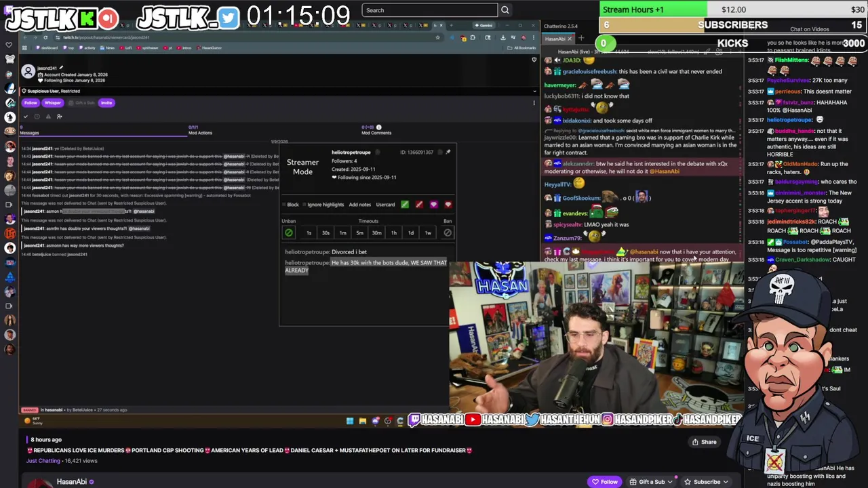Image resolution: width=868 pixels, height=488 pixels.
Task: Click the Share button below video
Action: [x=704, y=442]
